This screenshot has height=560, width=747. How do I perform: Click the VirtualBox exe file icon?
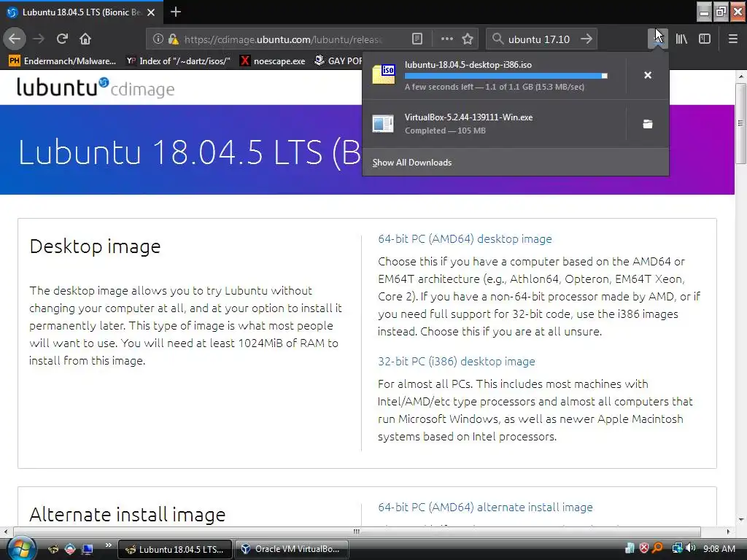(384, 124)
